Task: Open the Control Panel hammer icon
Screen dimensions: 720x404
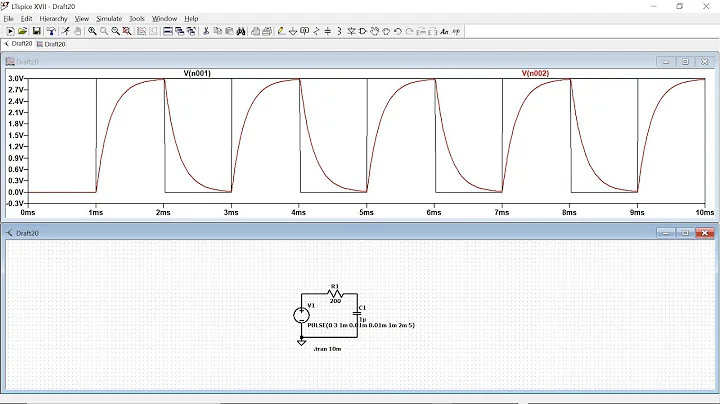Action: 51,31
